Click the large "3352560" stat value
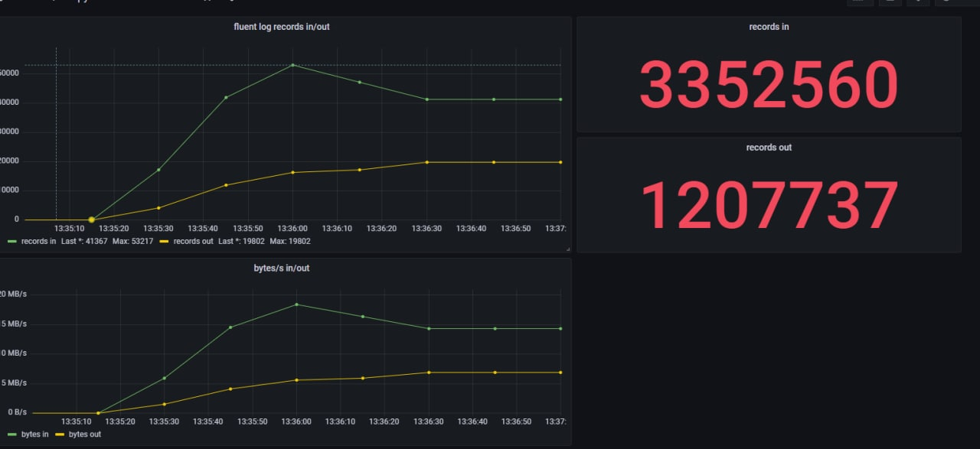 pyautogui.click(x=769, y=84)
